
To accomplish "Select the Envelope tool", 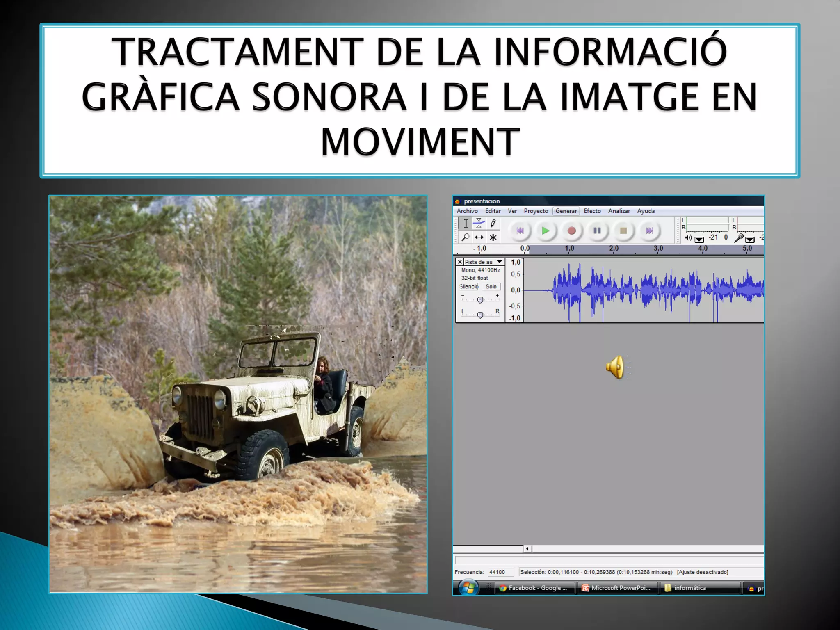I will (479, 224).
